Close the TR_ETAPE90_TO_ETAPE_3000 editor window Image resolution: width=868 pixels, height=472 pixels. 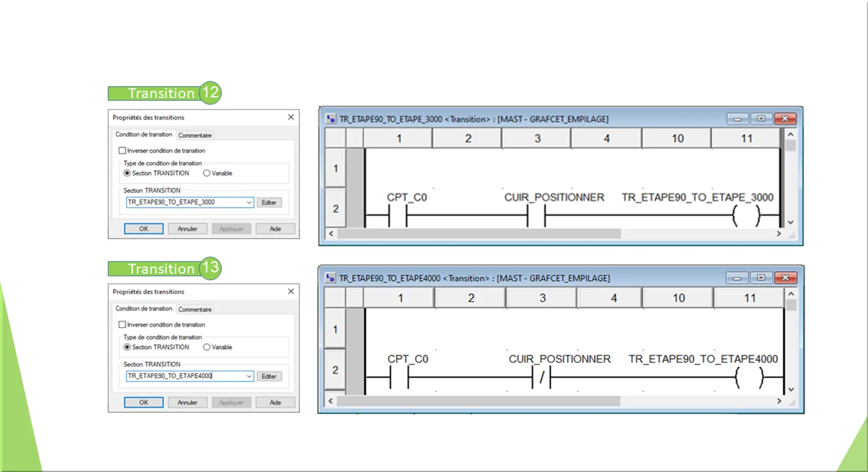(x=785, y=119)
